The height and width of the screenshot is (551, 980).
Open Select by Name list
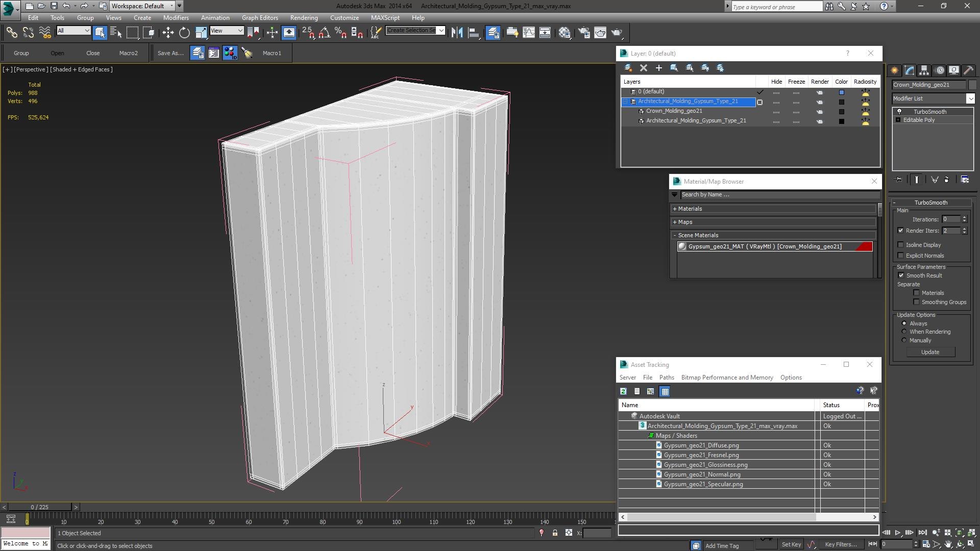(116, 33)
